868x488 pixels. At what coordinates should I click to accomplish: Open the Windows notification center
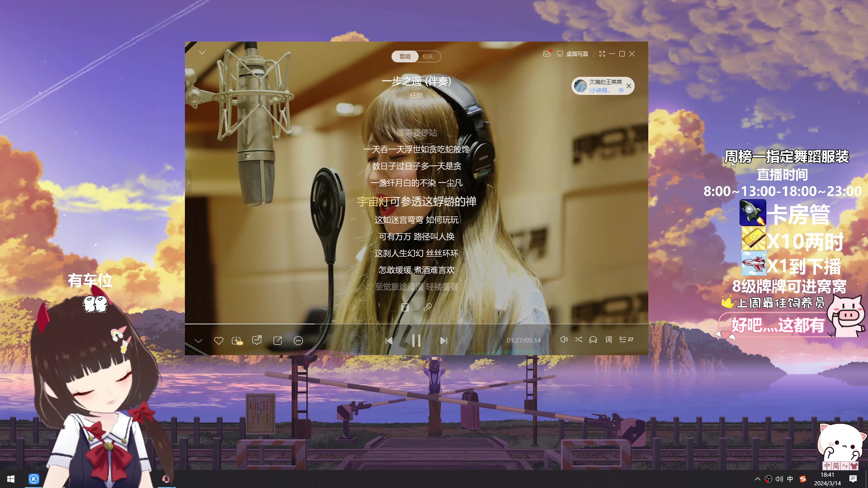pyautogui.click(x=853, y=479)
